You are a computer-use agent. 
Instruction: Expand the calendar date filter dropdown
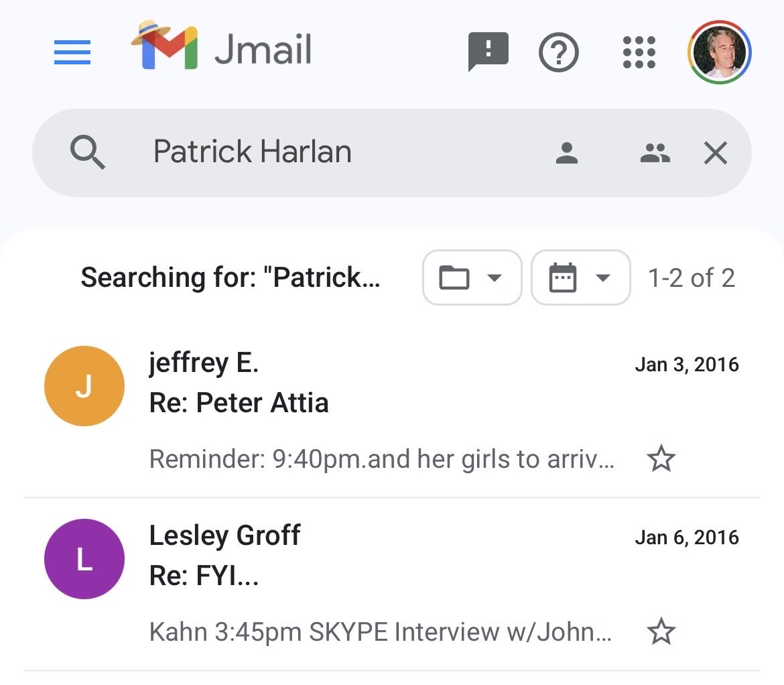(x=580, y=277)
